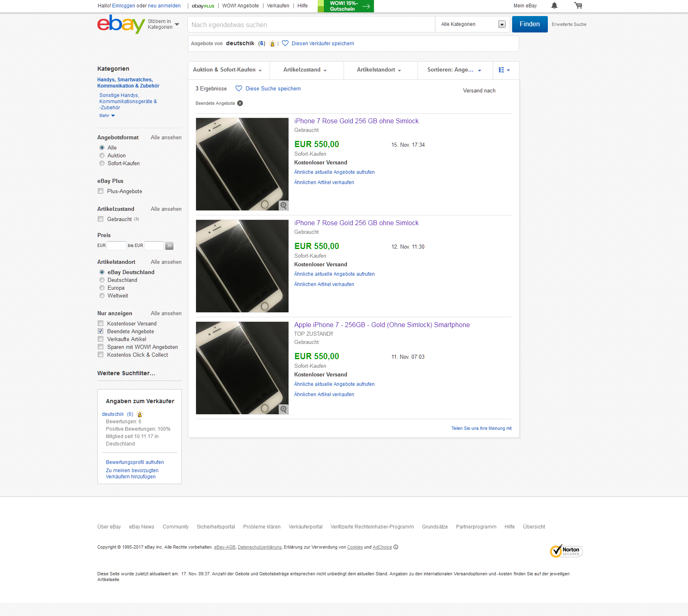Click the seller star icon in Angaben zum Verkäufer
Image resolution: width=688 pixels, height=616 pixels.
tap(140, 414)
